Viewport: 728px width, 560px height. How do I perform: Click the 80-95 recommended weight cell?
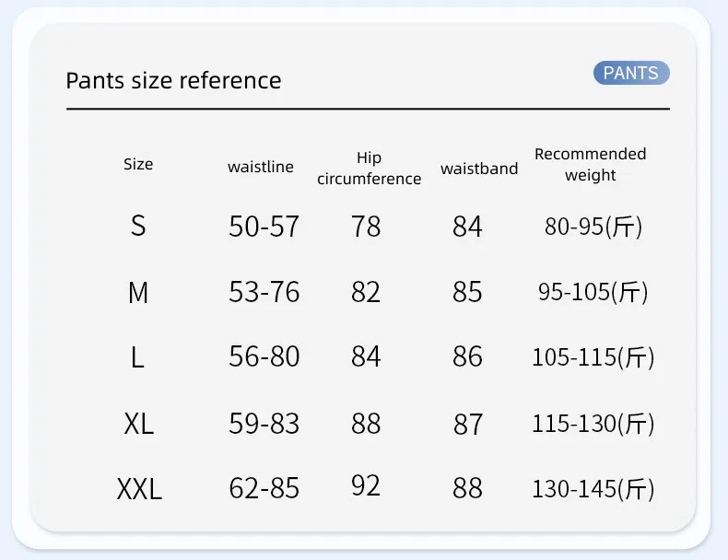(x=593, y=227)
